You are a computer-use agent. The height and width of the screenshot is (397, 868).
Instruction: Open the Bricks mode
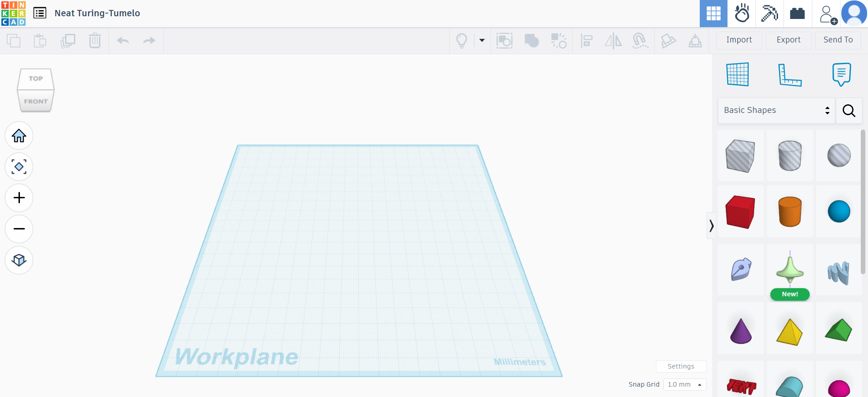(x=797, y=14)
